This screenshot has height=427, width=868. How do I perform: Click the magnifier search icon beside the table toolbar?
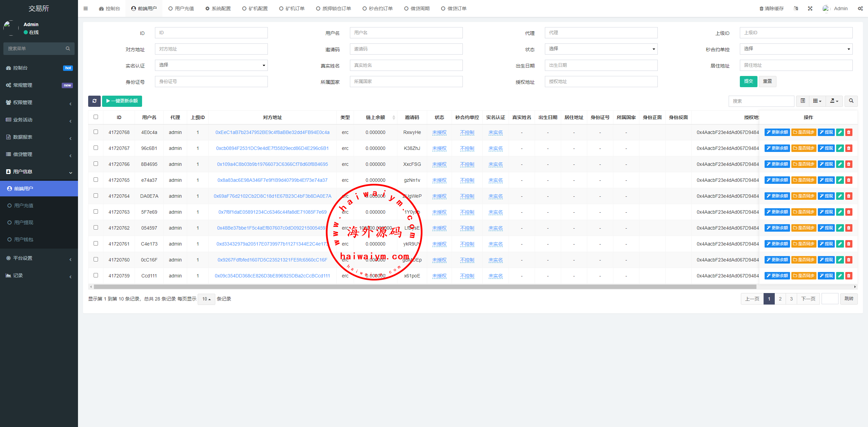(851, 101)
